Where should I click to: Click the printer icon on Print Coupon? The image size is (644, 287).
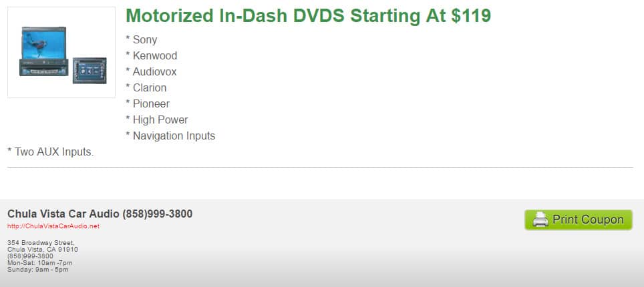coord(540,220)
